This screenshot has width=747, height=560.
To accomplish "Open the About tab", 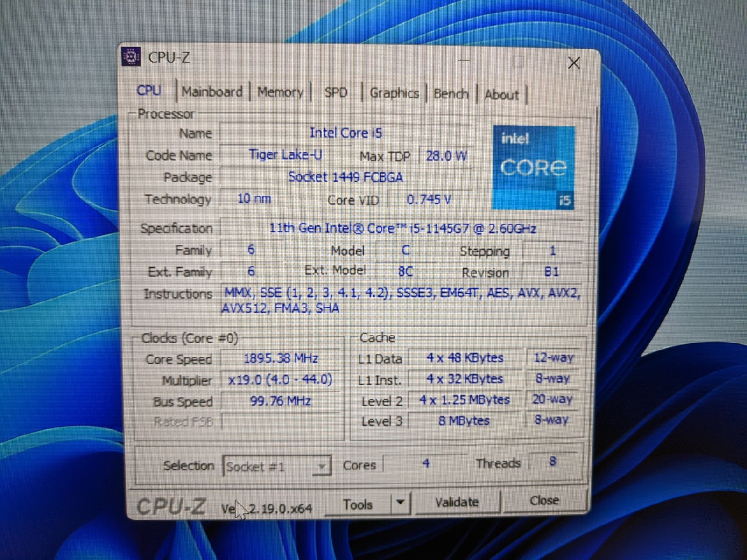I will coord(501,95).
